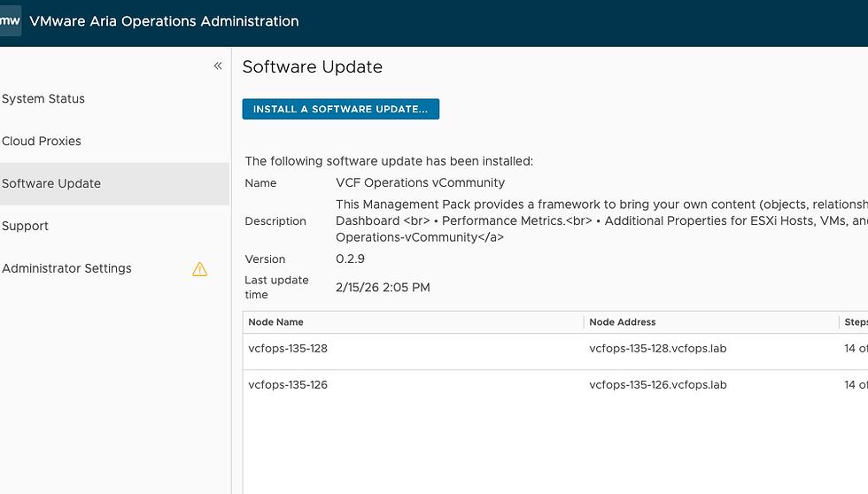The image size is (868, 494).
Task: Collapse the left navigation sidebar
Action: 218,66
